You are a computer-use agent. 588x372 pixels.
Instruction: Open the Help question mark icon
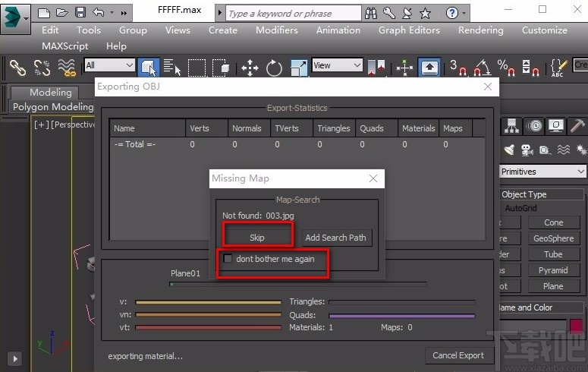point(452,14)
